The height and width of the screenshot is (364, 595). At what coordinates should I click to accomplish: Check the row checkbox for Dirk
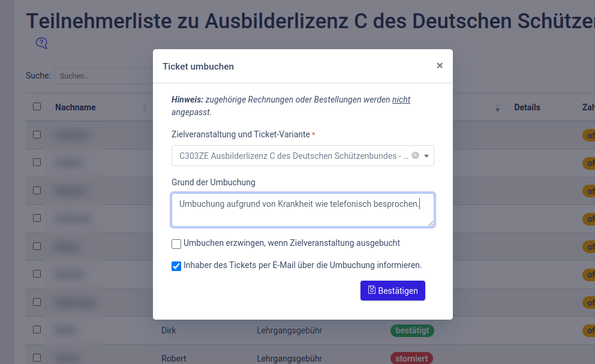pos(37,330)
